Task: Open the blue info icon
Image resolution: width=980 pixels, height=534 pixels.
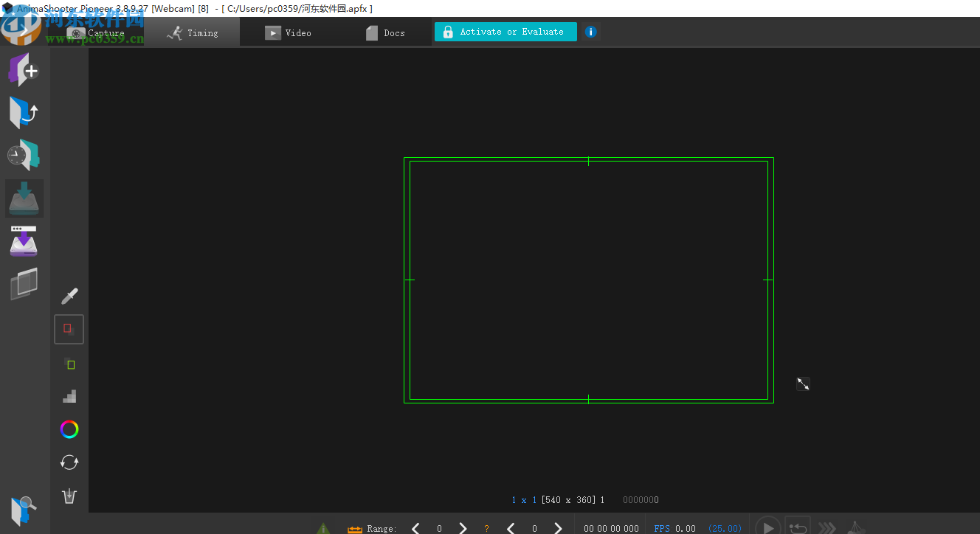Action: pos(590,32)
